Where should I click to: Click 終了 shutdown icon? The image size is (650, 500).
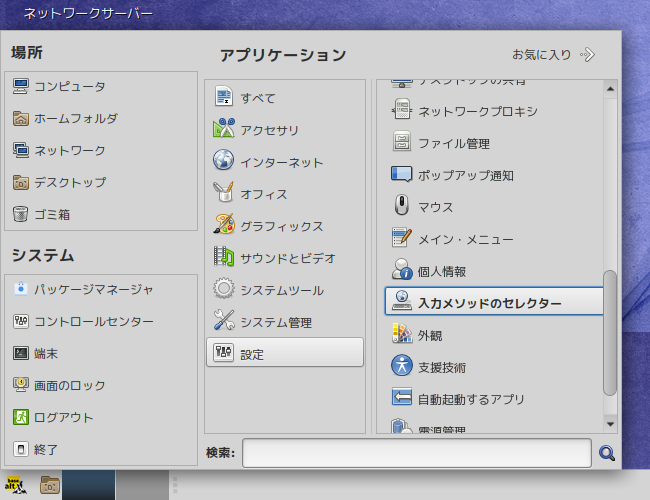[x=21, y=449]
